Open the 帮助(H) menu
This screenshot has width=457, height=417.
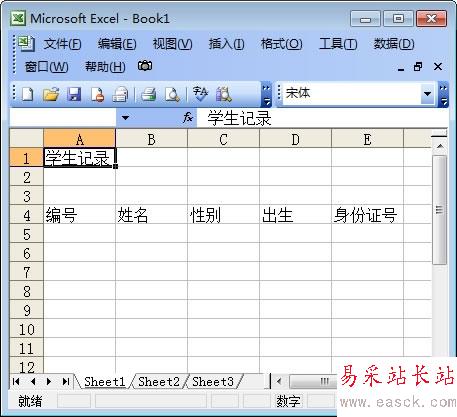tap(105, 67)
